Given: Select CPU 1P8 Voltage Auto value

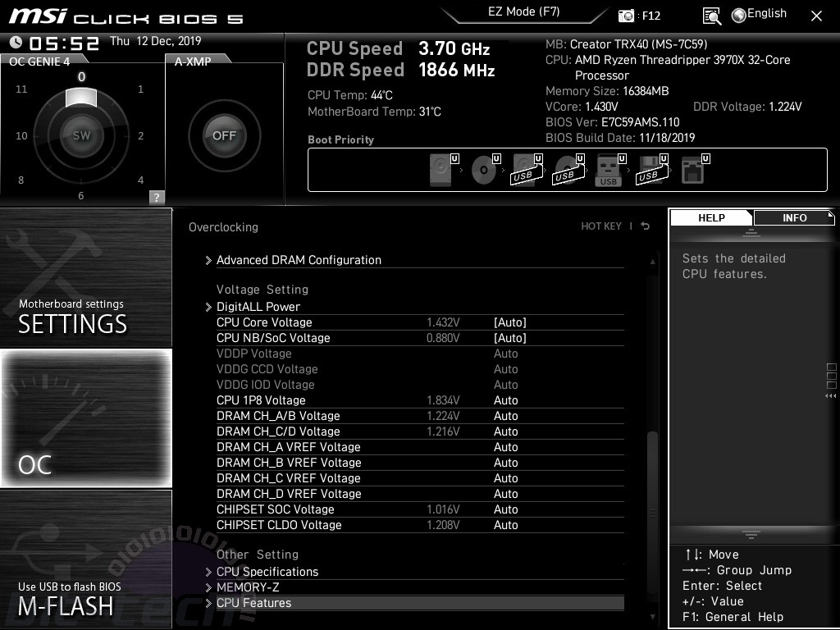Looking at the screenshot, I should click(505, 400).
